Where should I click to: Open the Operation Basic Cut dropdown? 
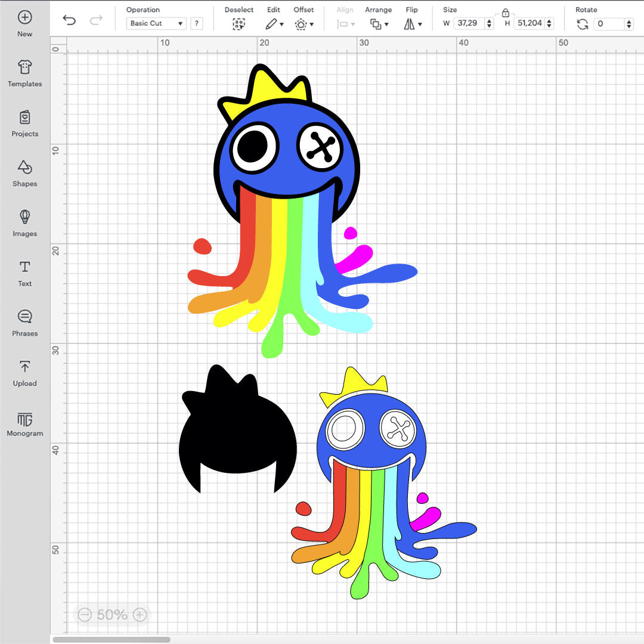[156, 23]
